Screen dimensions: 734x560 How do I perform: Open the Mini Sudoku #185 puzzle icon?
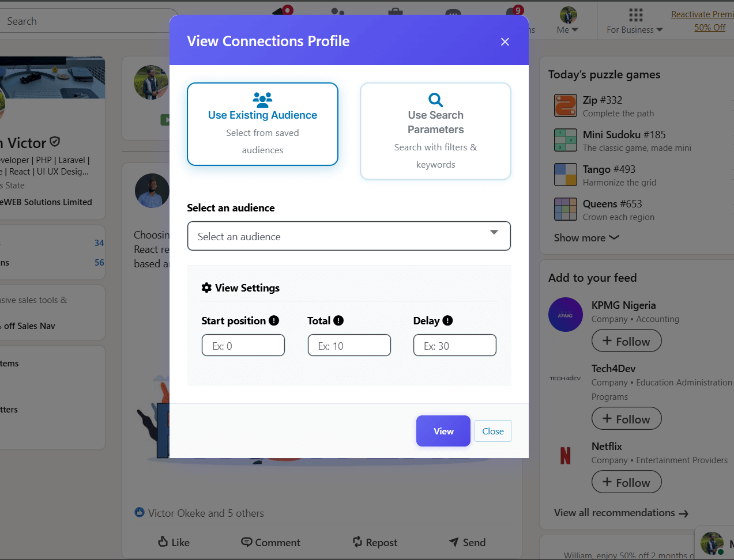[565, 141]
